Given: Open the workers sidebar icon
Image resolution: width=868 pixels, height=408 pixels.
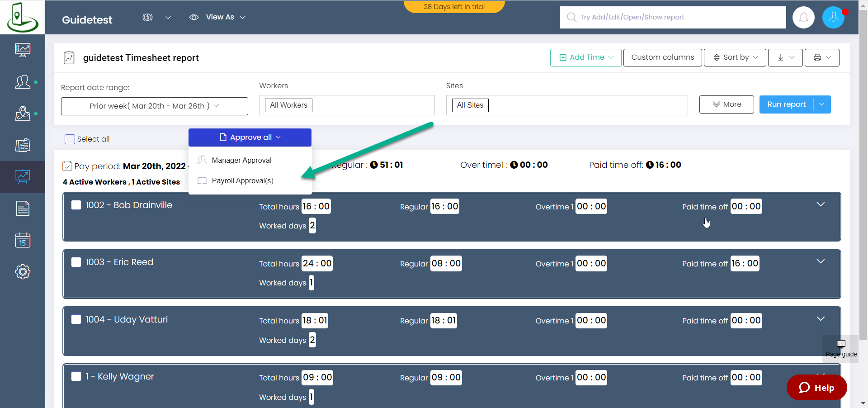Looking at the screenshot, I should pyautogui.click(x=23, y=82).
